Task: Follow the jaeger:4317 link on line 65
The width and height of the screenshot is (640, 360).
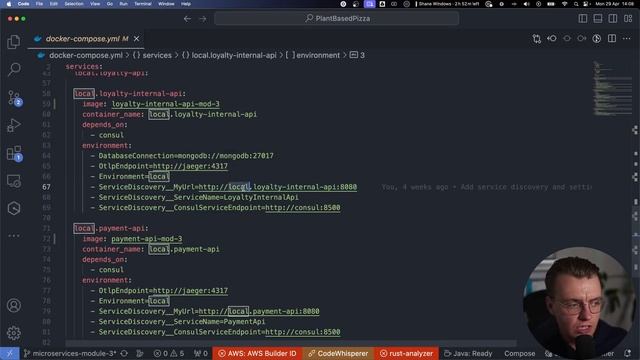Action: pyautogui.click(x=190, y=166)
